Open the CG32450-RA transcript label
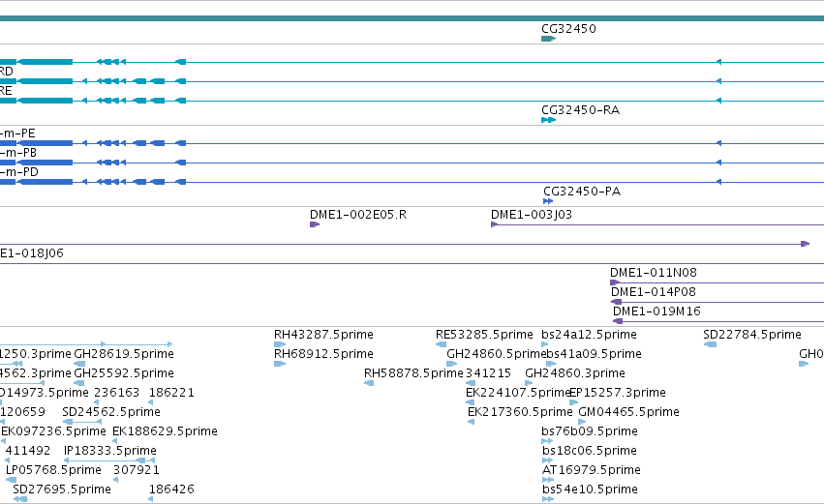 [x=580, y=110]
